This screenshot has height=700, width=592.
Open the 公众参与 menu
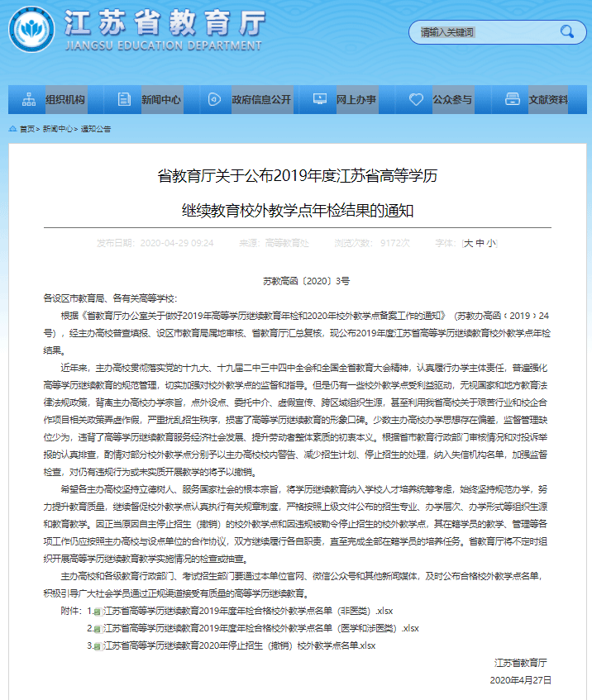(452, 99)
